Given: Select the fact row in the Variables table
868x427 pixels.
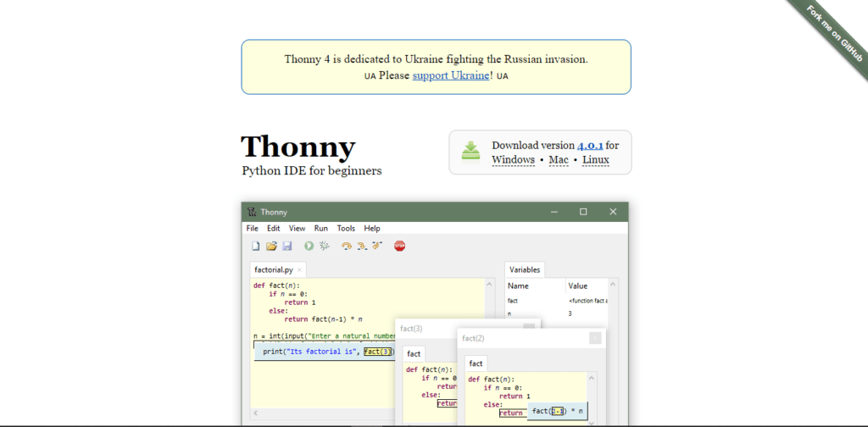Looking at the screenshot, I should (556, 300).
